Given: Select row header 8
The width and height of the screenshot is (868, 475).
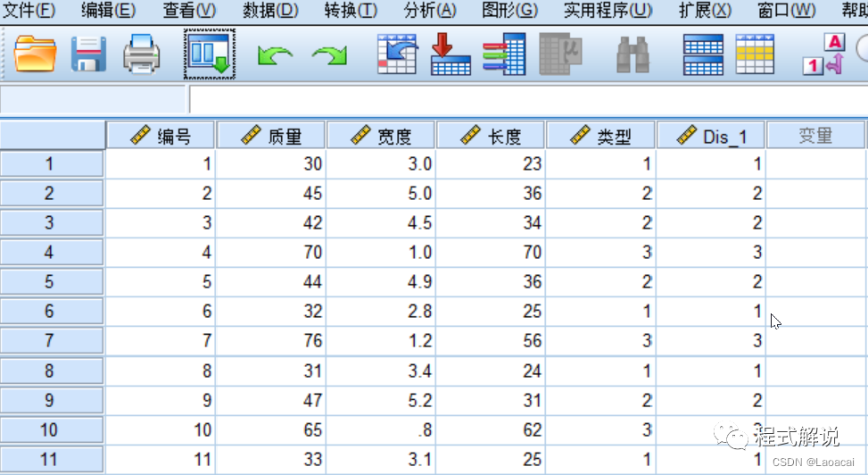Looking at the screenshot, I should [52, 371].
